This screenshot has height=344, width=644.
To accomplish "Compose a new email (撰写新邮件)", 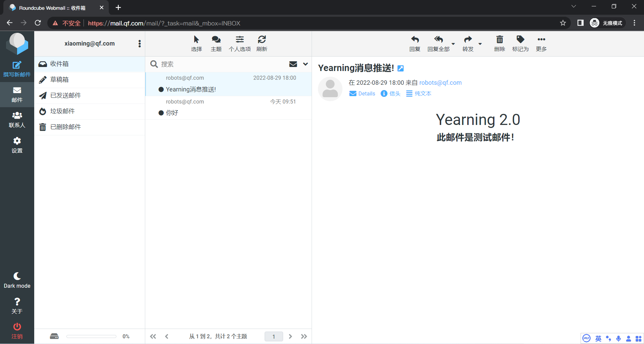I will (17, 69).
